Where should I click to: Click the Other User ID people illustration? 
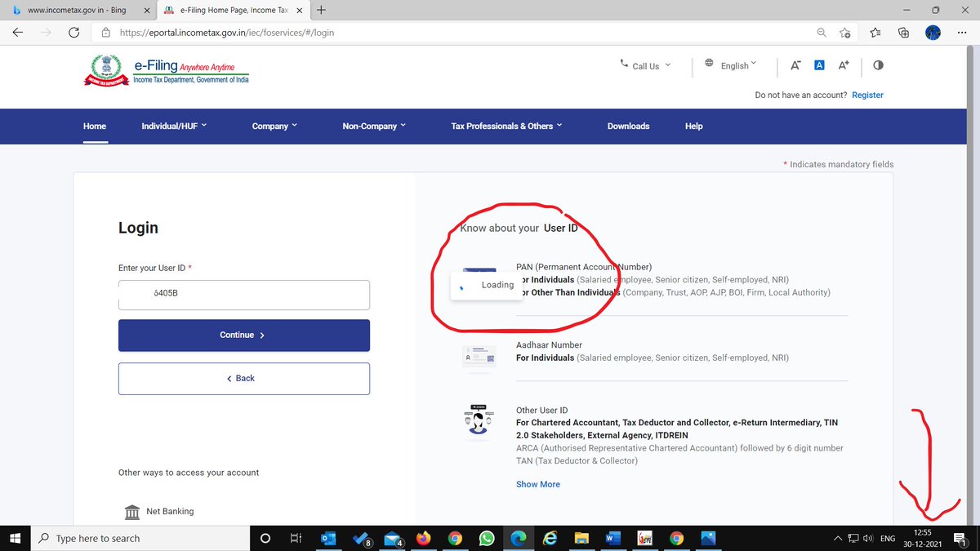pos(479,420)
